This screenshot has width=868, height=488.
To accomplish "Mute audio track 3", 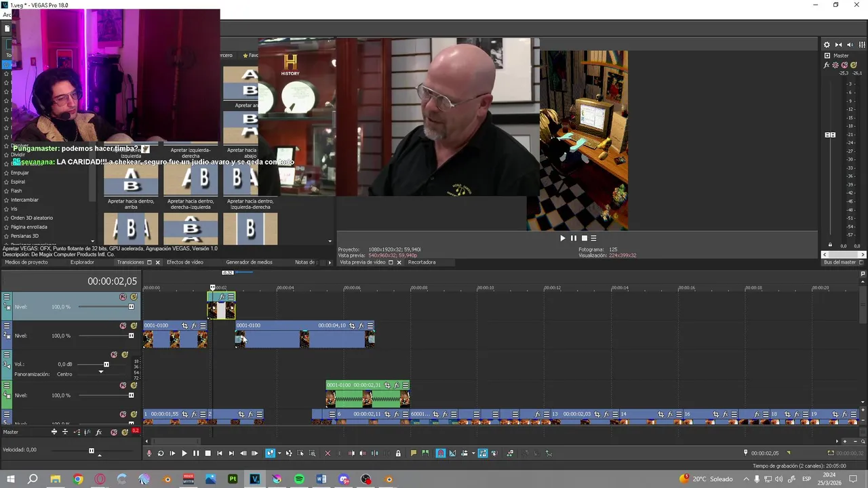I will (114, 354).
